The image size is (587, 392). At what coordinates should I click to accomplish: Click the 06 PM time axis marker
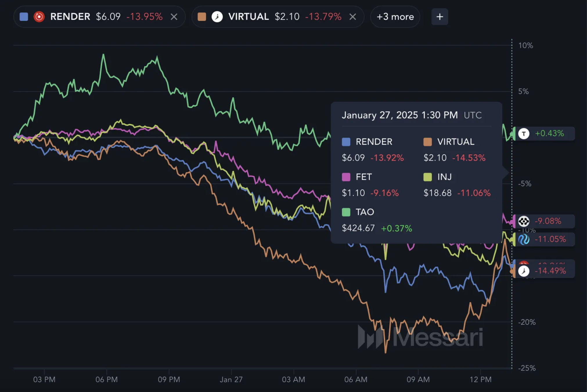click(107, 379)
